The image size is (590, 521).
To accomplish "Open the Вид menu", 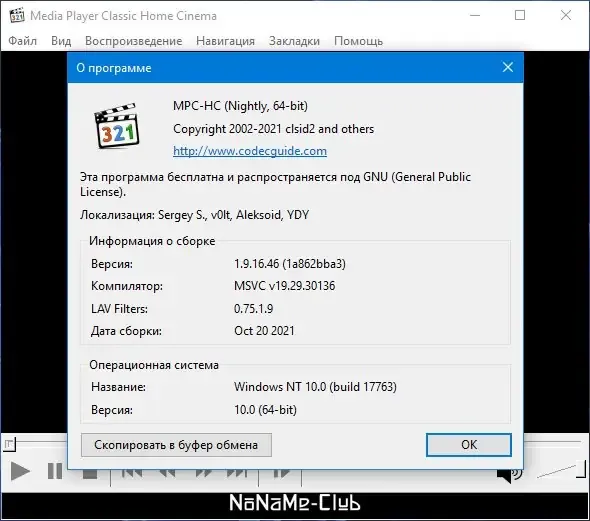I will click(x=61, y=41).
